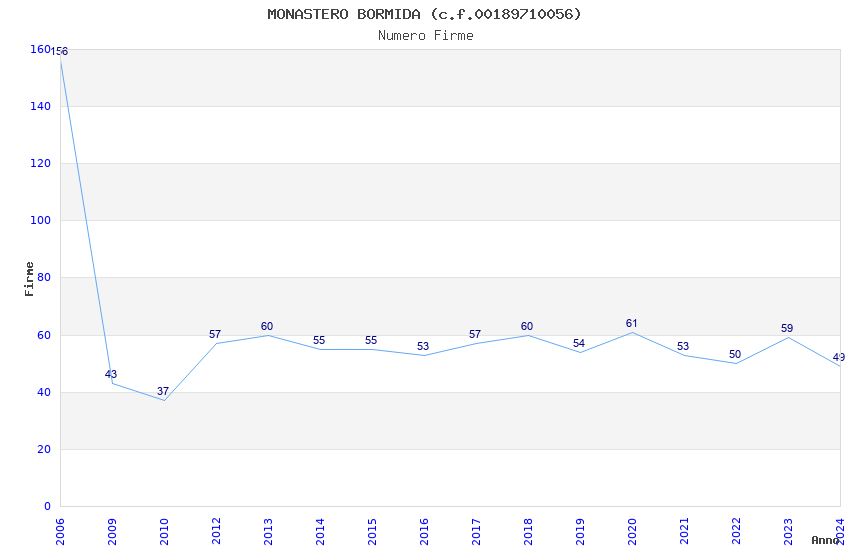Click the data label 55 above 2015
Image resolution: width=850 pixels, height=550 pixels.
click(x=371, y=340)
